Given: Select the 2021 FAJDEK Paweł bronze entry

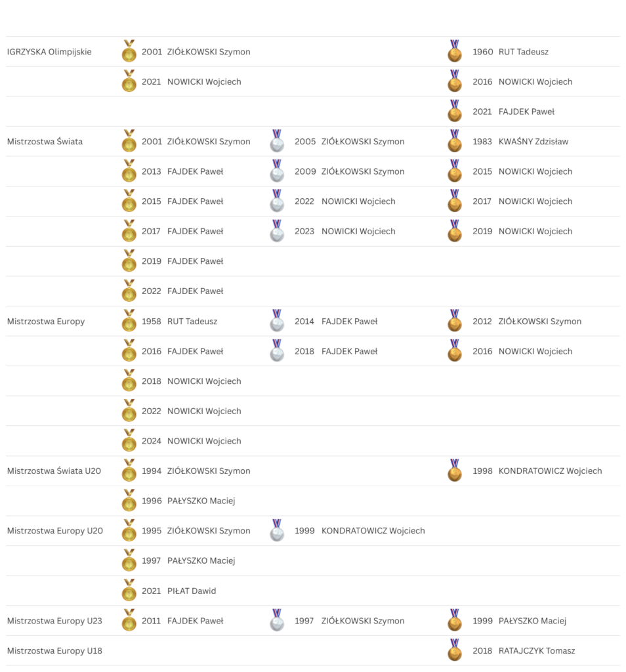Looking at the screenshot, I should tap(513, 112).
